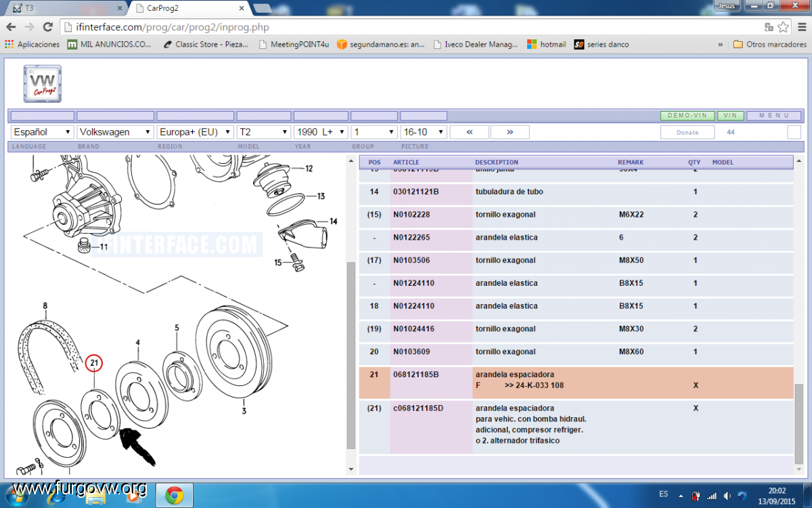The height and width of the screenshot is (508, 812).
Task: Click part number 8 belt label
Action: [45, 305]
